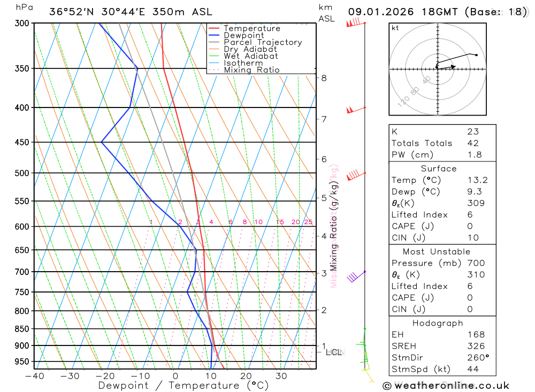Screen dimensions: 535x392
Task: Click the Totals Totals value 42
Action: pos(473,143)
